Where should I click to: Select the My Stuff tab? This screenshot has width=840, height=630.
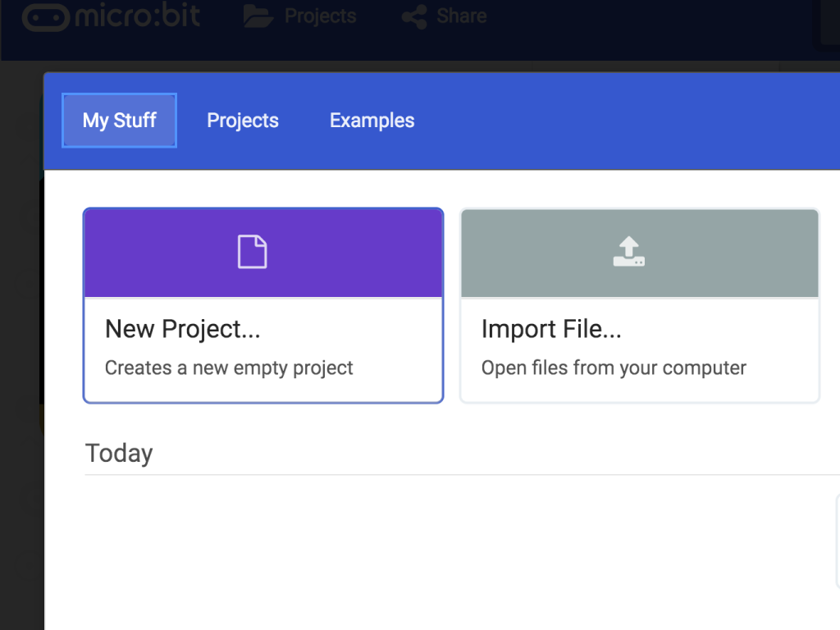click(118, 120)
